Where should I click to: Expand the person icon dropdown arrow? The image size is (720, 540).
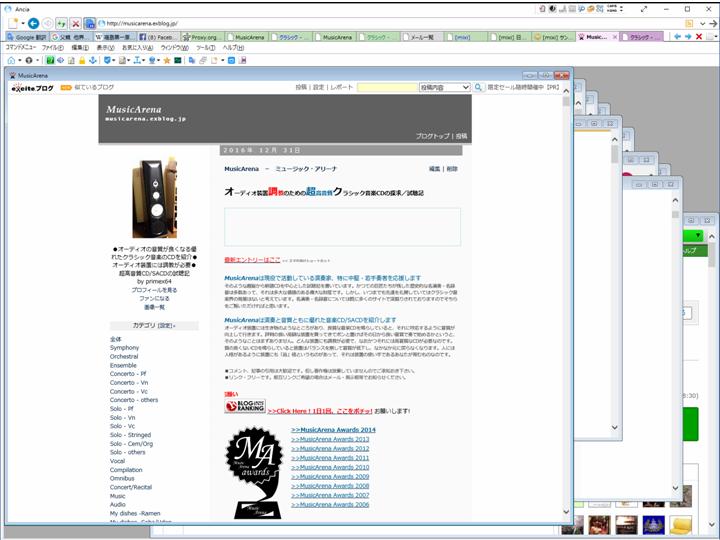(158, 60)
